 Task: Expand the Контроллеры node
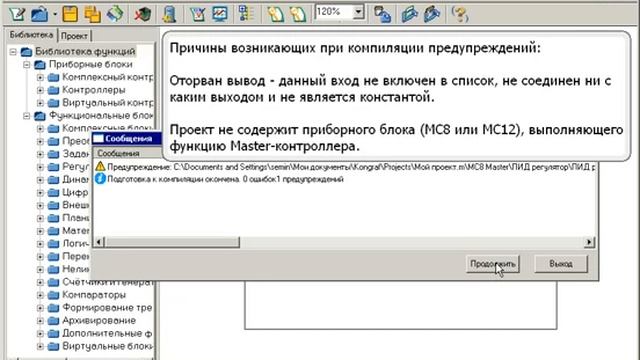click(40, 90)
